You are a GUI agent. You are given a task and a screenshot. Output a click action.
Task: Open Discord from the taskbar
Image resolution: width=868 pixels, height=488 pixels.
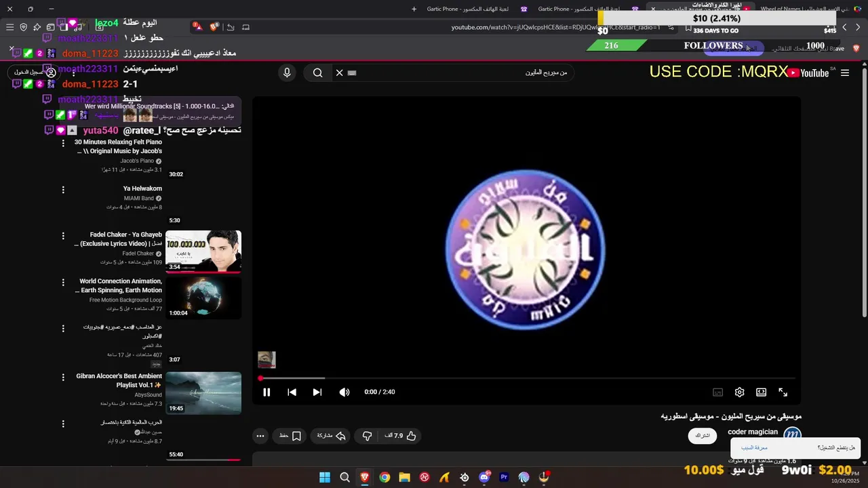click(x=484, y=477)
